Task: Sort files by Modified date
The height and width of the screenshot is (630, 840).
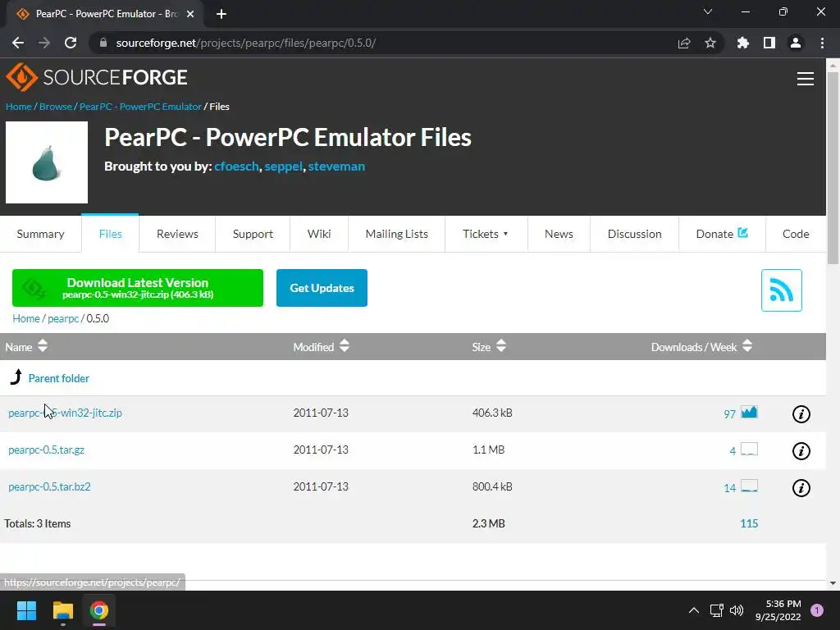Action: (322, 347)
